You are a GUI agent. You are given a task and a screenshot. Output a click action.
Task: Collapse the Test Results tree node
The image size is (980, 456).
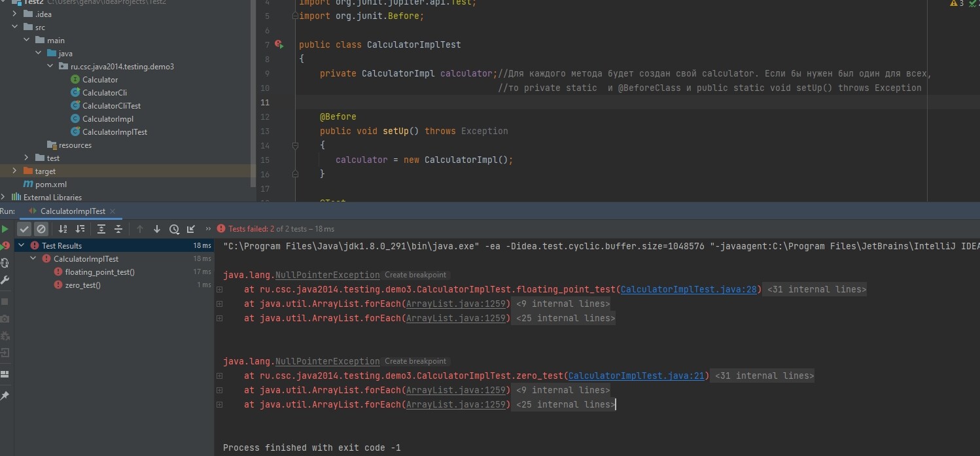[22, 245]
